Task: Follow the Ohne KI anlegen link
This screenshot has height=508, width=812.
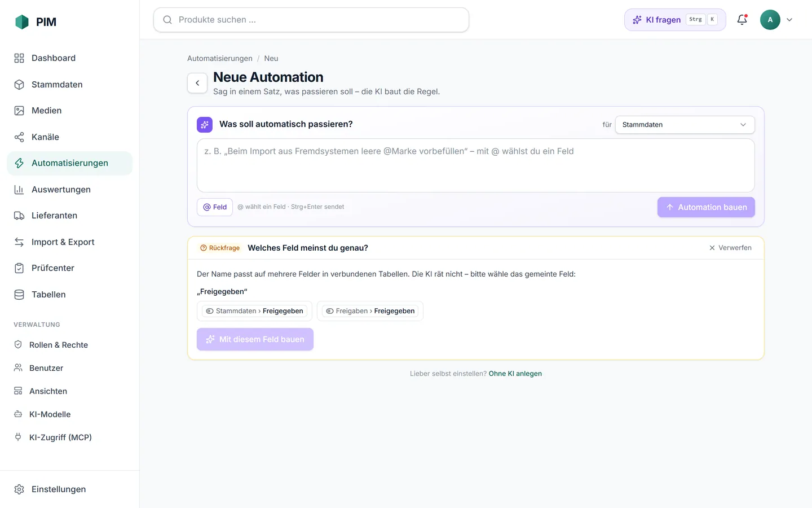Action: click(515, 374)
